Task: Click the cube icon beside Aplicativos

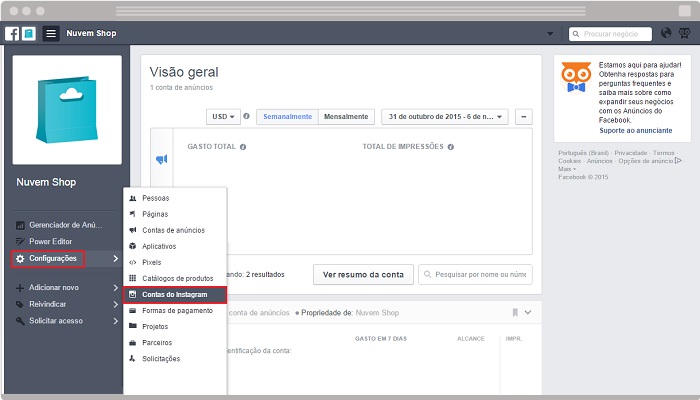Action: coord(133,246)
